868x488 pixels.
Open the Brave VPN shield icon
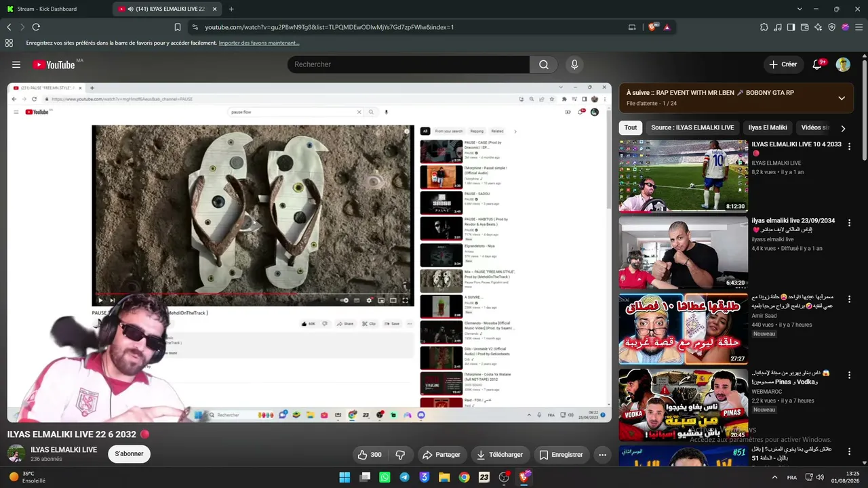[x=832, y=27]
